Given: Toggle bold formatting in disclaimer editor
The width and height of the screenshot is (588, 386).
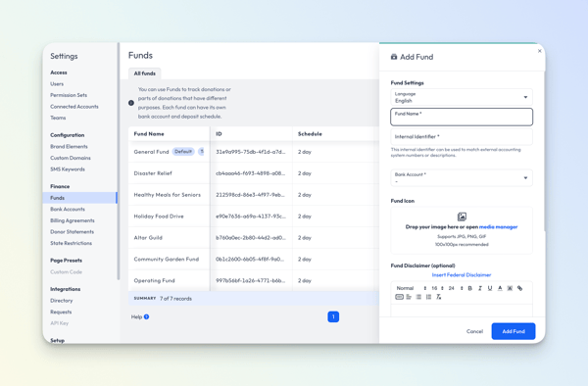Looking at the screenshot, I should 469,288.
